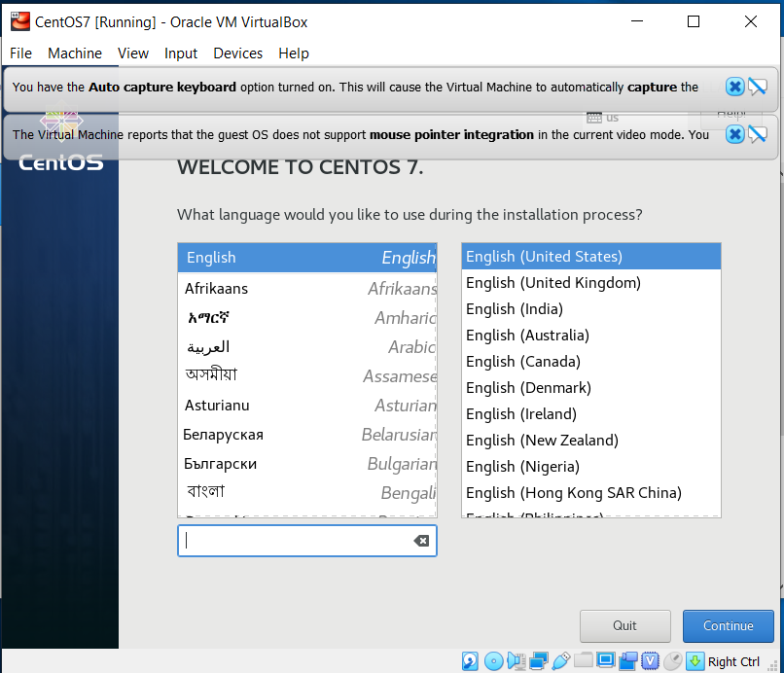Open the File menu
784x673 pixels.
[x=21, y=53]
